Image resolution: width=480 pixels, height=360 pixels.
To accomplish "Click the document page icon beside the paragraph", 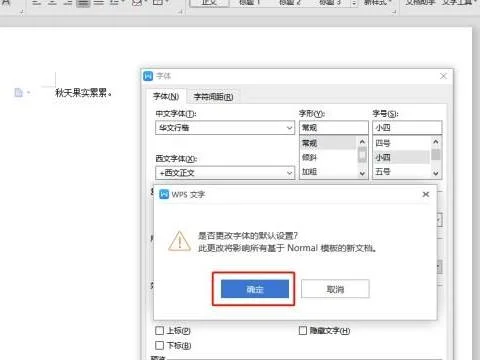I will 19,92.
